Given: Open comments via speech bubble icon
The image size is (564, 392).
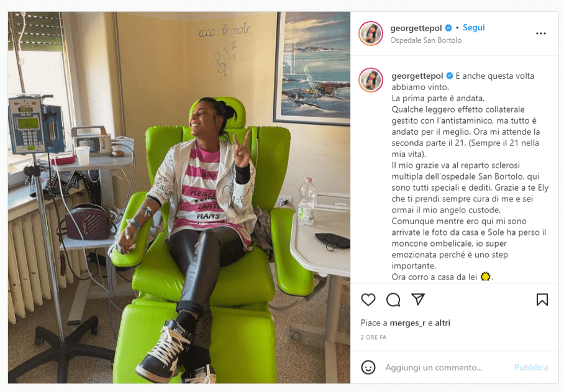Looking at the screenshot, I should [393, 299].
